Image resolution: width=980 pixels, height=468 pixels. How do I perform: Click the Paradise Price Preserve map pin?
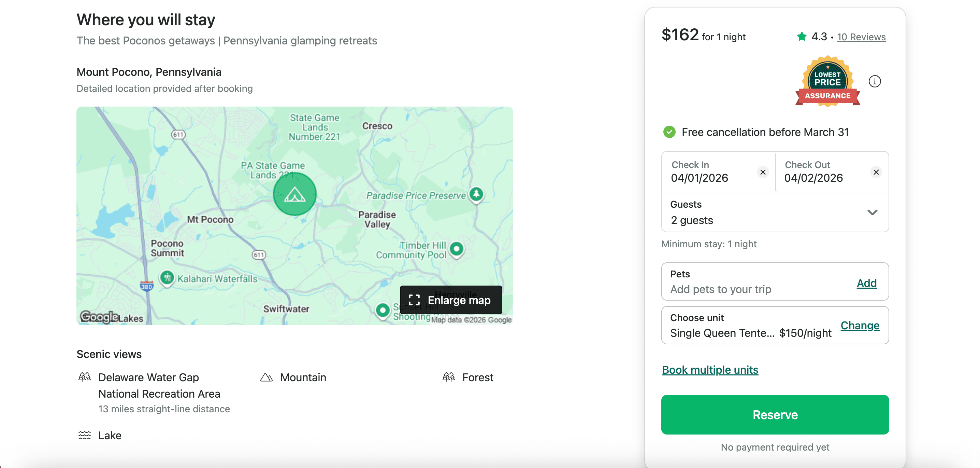(x=476, y=194)
